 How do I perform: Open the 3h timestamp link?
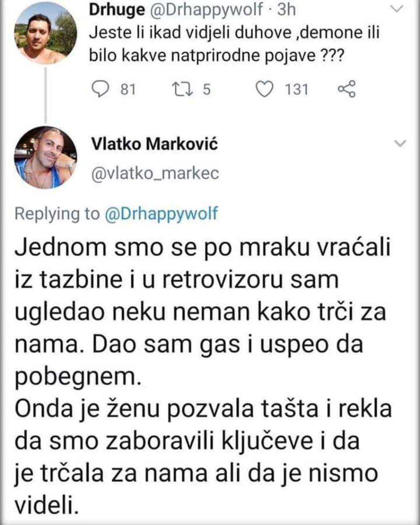click(x=286, y=10)
